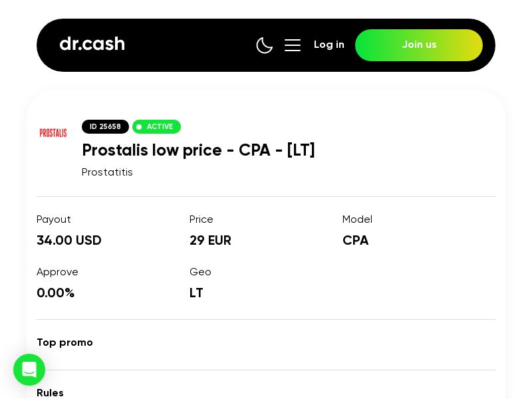The width and height of the screenshot is (532, 399).
Task: Open the hamburger navigation menu
Action: 293,45
